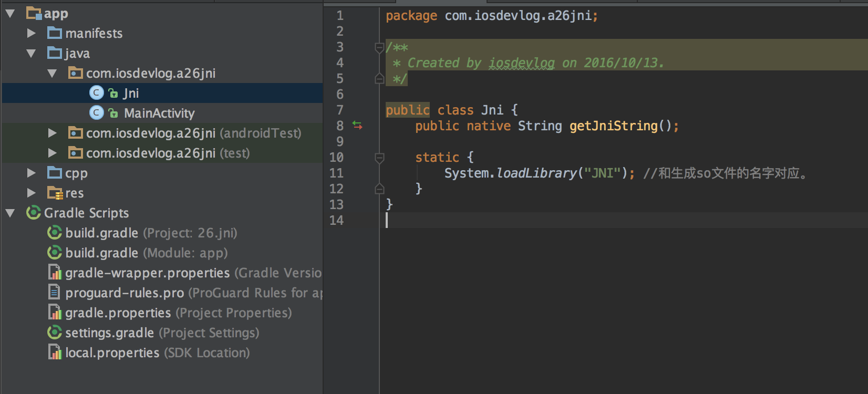Select gradle-wrapper.properties in the tree
This screenshot has width=868, height=394.
pyautogui.click(x=193, y=273)
